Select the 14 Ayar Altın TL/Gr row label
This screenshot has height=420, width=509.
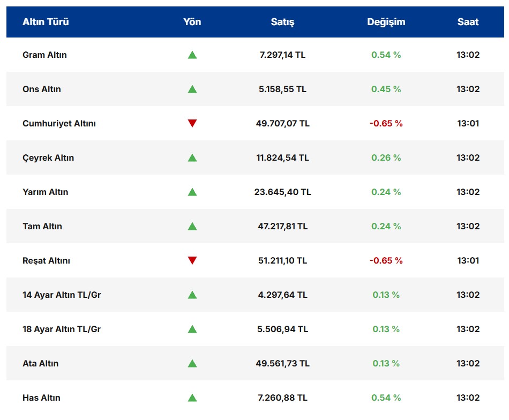click(62, 295)
